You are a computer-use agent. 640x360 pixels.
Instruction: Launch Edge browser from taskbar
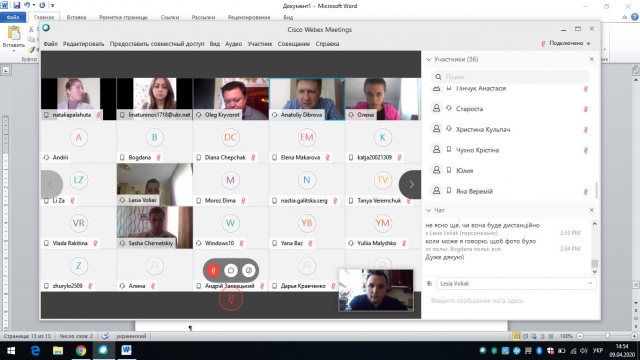coord(35,351)
